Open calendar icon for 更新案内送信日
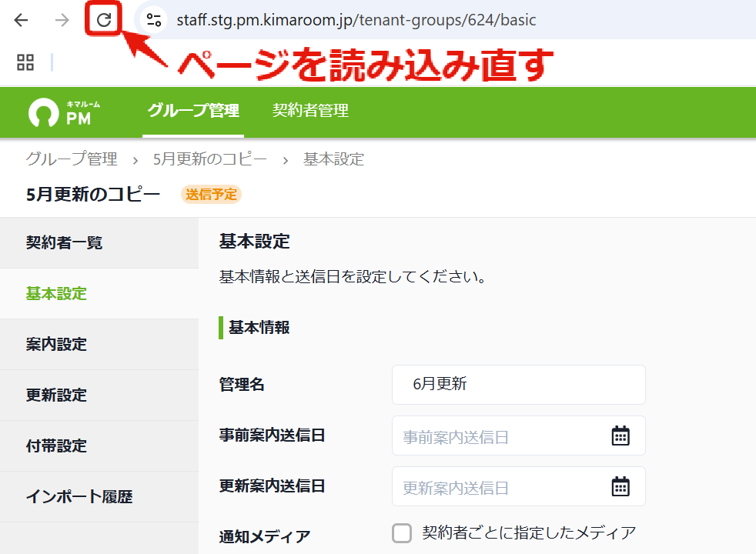This screenshot has height=554, width=756. (x=621, y=486)
